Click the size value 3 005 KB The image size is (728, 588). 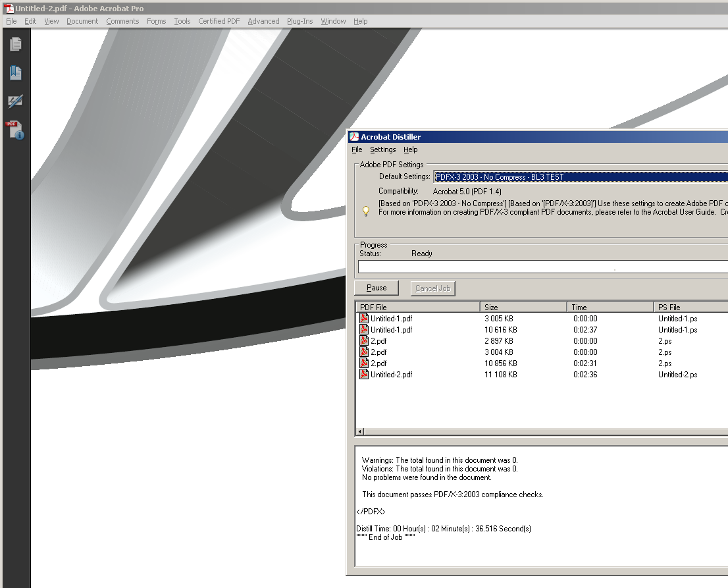pyautogui.click(x=499, y=319)
